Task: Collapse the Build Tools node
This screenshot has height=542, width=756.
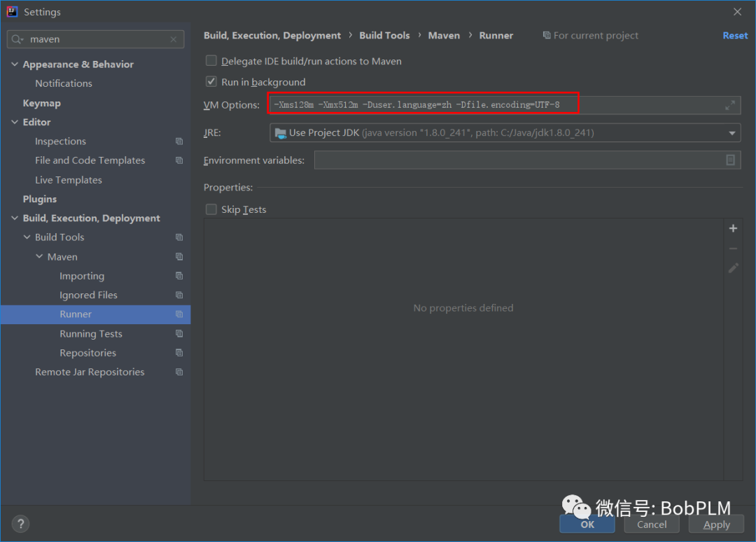Action: tap(27, 237)
